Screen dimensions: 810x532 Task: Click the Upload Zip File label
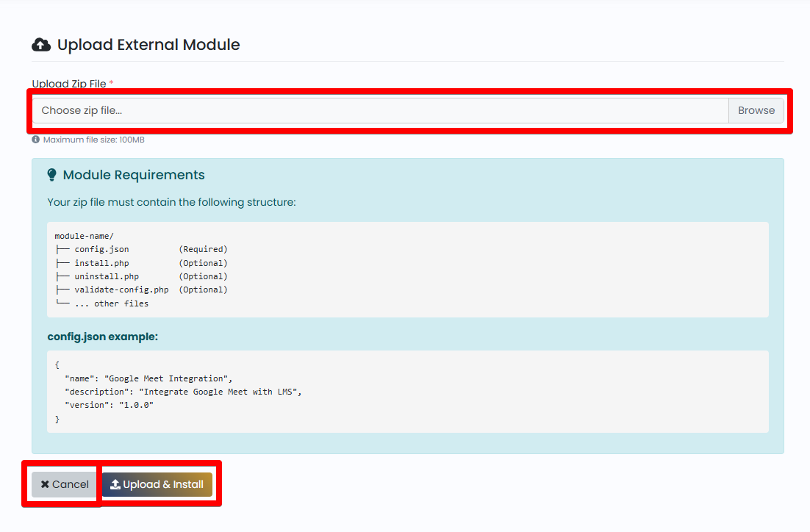pyautogui.click(x=69, y=84)
